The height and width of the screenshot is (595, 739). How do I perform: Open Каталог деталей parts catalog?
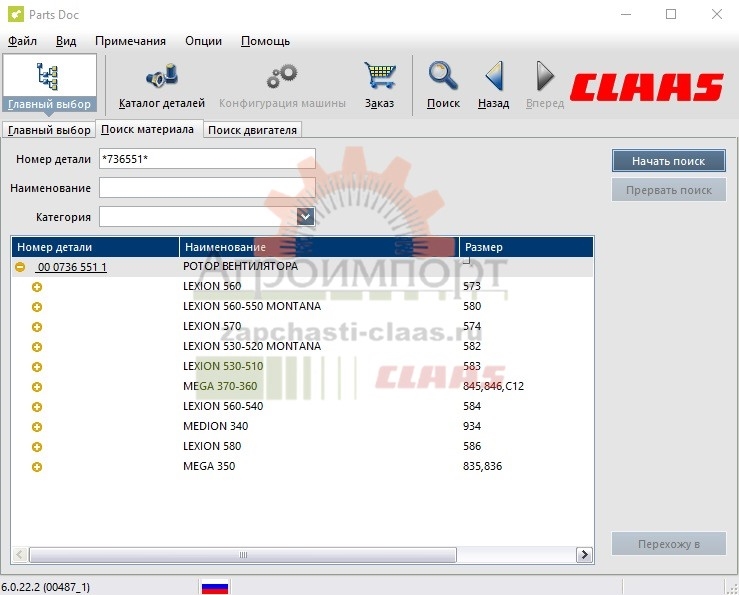pyautogui.click(x=162, y=85)
